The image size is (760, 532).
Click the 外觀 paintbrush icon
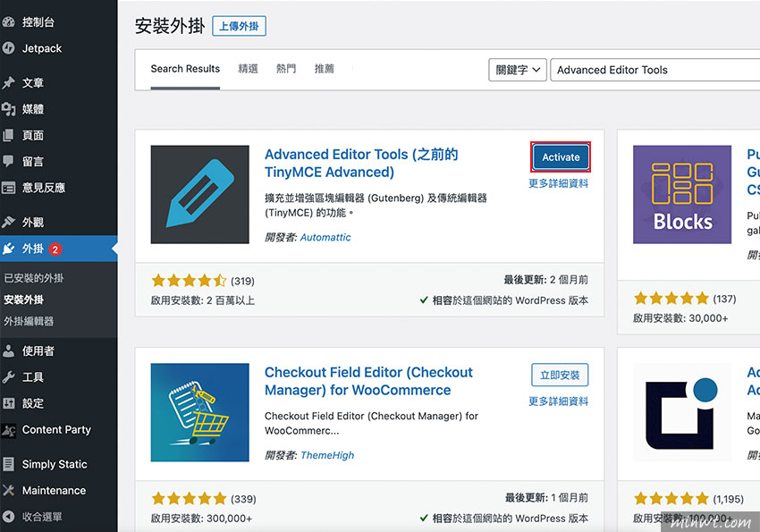(8, 222)
